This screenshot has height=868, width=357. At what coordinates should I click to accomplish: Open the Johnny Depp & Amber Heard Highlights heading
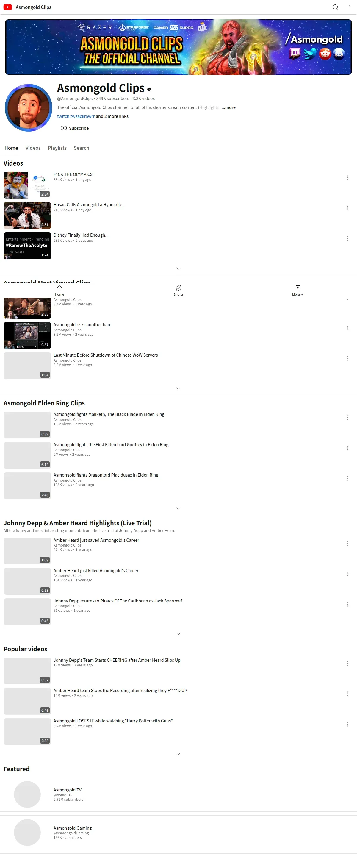coord(77,523)
